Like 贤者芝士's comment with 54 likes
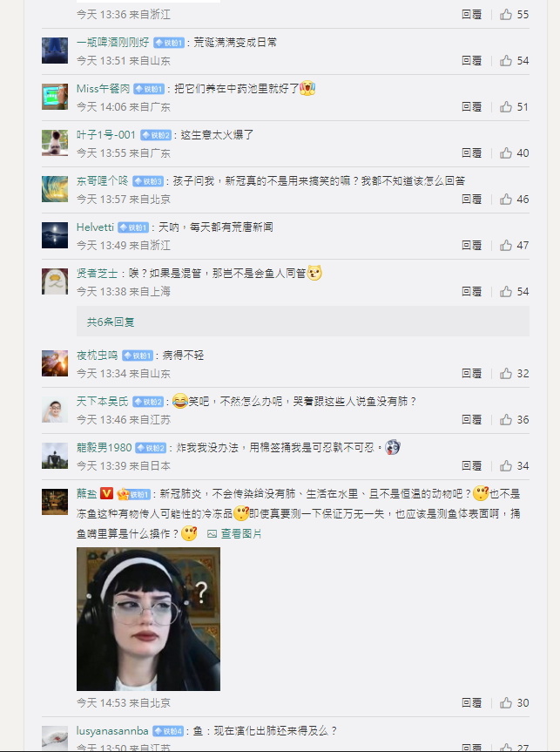Viewport: 560px width, 752px height. coord(506,291)
